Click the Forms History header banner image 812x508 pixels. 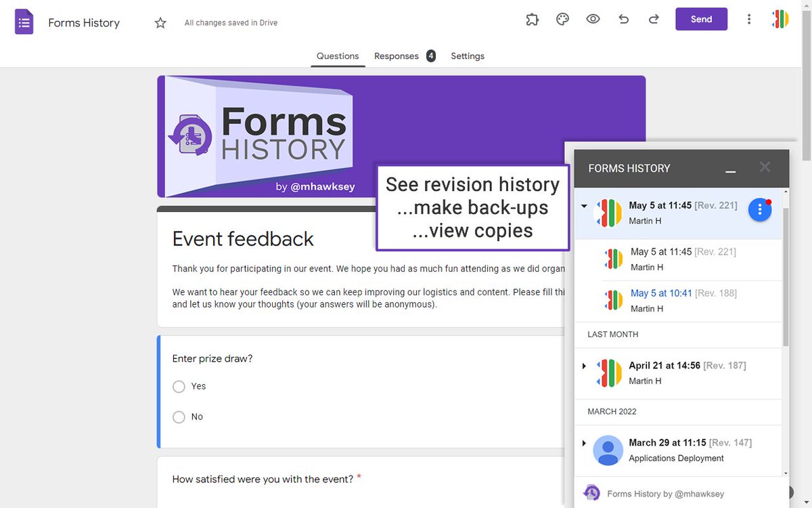401,137
